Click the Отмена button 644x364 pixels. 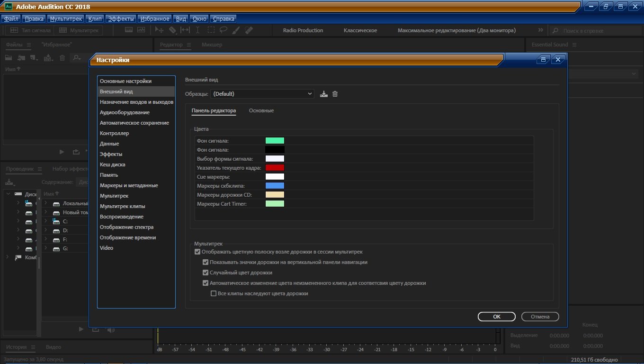pyautogui.click(x=540, y=317)
